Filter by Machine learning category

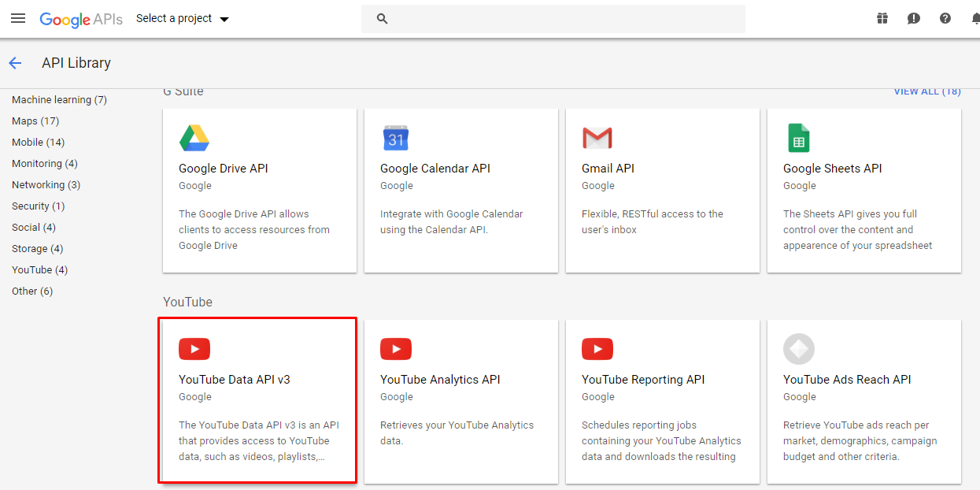pyautogui.click(x=60, y=100)
